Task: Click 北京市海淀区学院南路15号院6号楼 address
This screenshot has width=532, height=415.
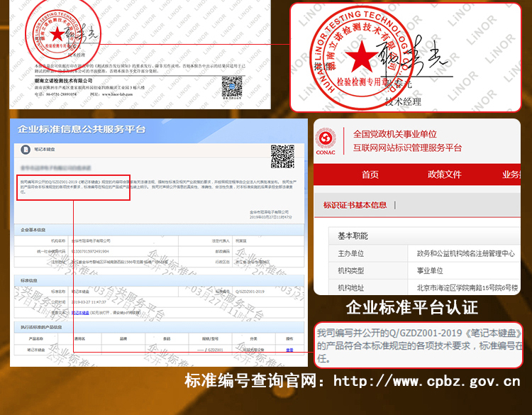Action: [x=467, y=288]
